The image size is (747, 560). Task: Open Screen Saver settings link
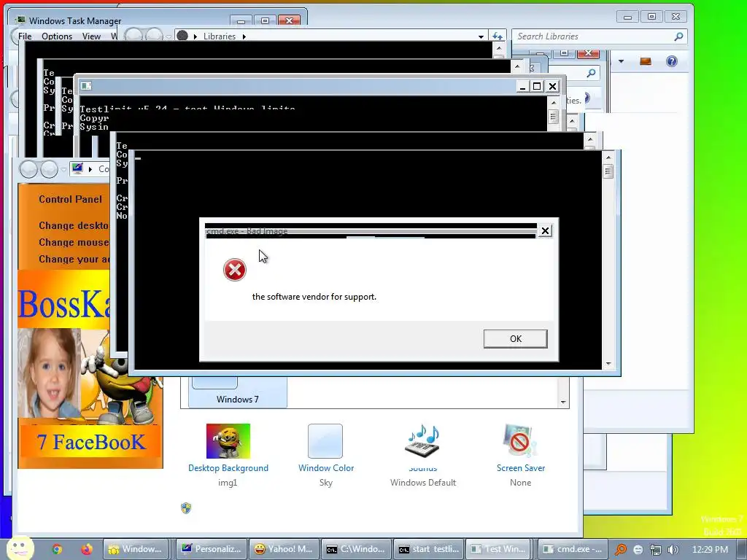pos(521,468)
